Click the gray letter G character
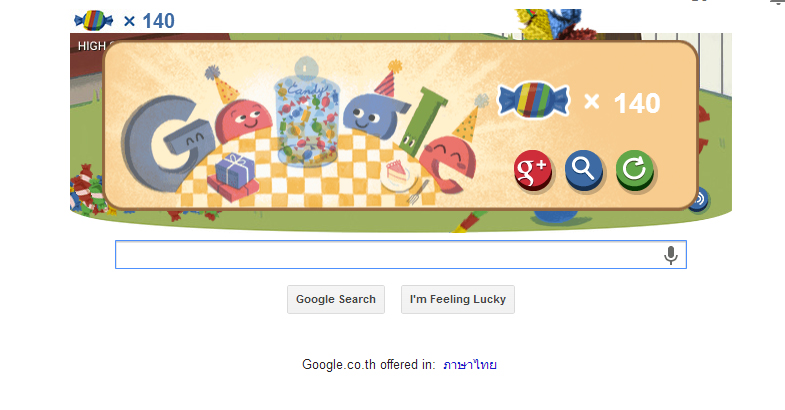This screenshot has width=785, height=410. (165, 144)
